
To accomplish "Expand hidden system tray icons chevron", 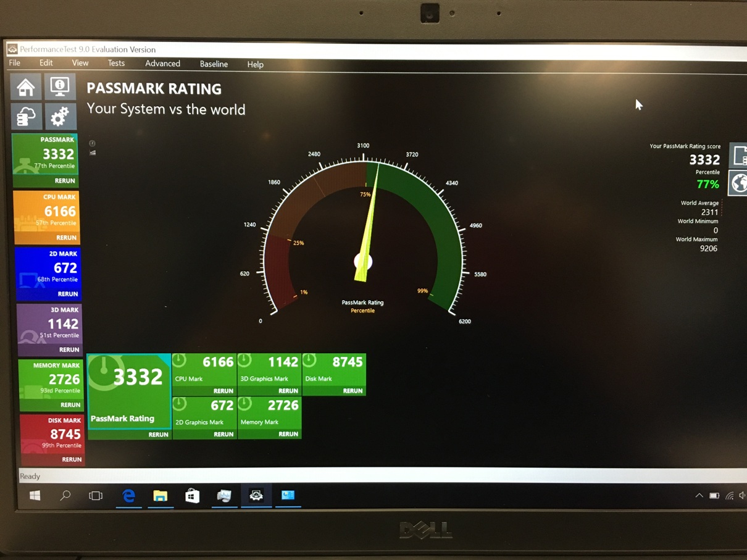I will [x=699, y=496].
